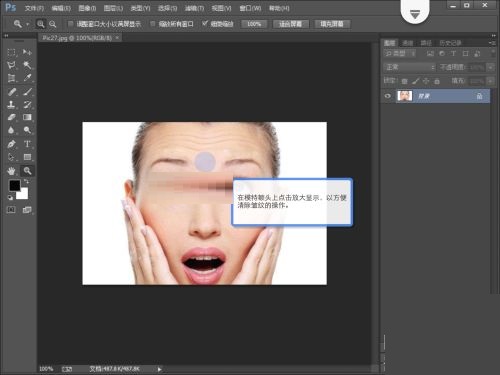Hide the background layer with eye icon
The height and width of the screenshot is (375, 500).
tap(387, 96)
